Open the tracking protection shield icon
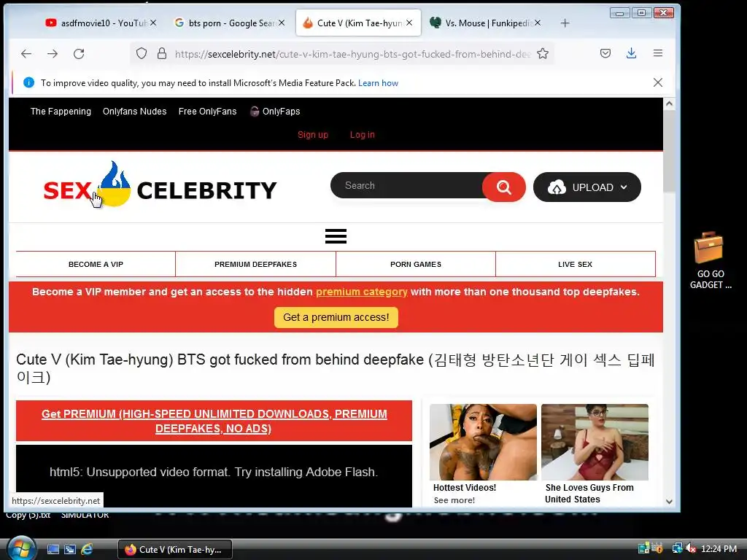Viewport: 747px width, 560px height. pyautogui.click(x=142, y=53)
